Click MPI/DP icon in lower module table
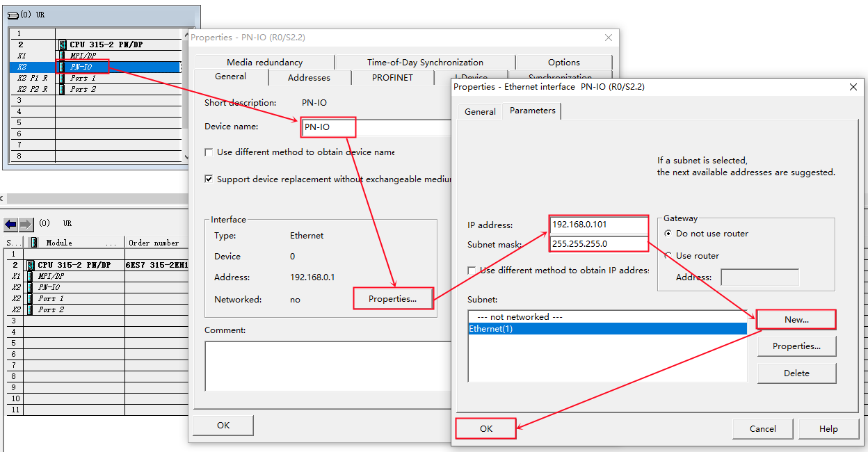Screen dimensions: 868x452 point(30,276)
